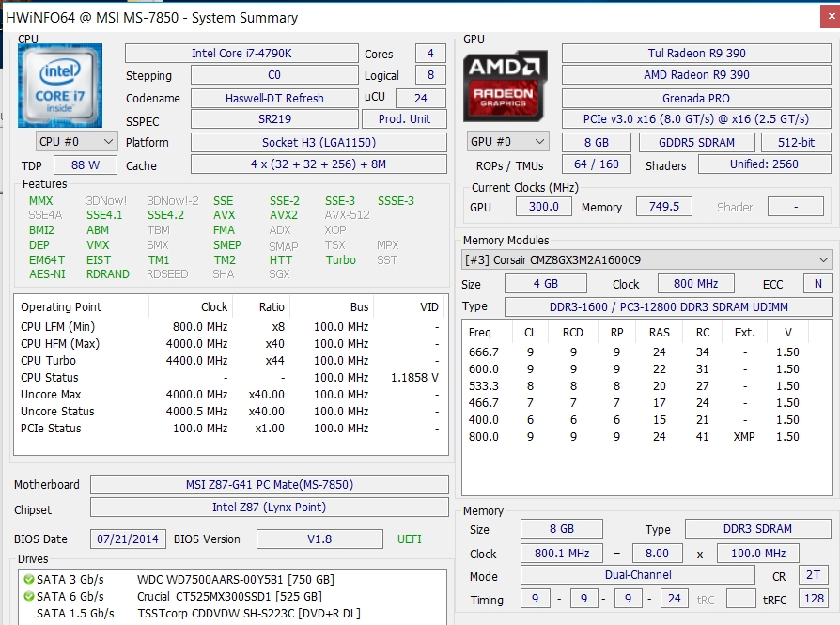The width and height of the screenshot is (840, 625).
Task: Expand the Corsair CMZ8GX3M2A1600C9 memory module dropdown
Action: pyautogui.click(x=646, y=260)
